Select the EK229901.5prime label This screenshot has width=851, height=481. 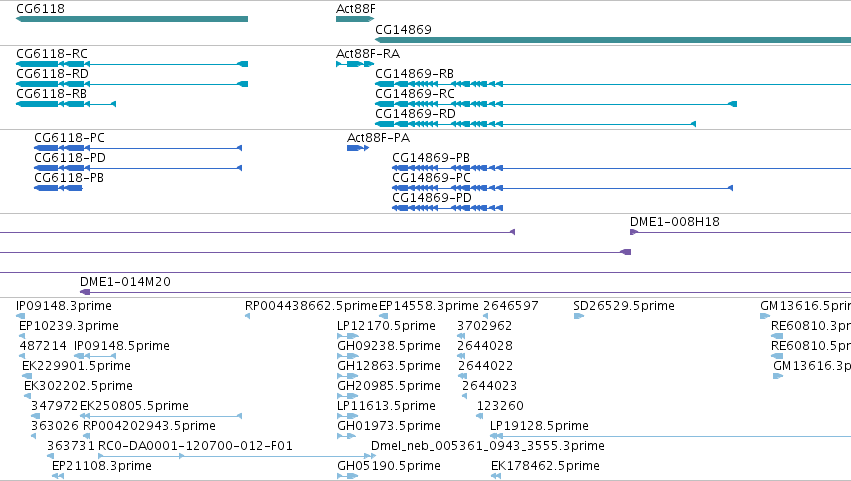(77, 366)
